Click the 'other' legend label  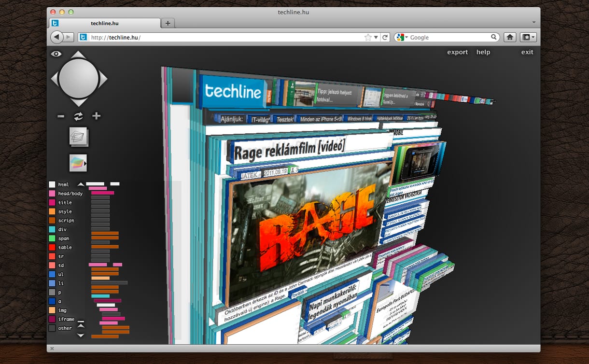[x=65, y=328]
